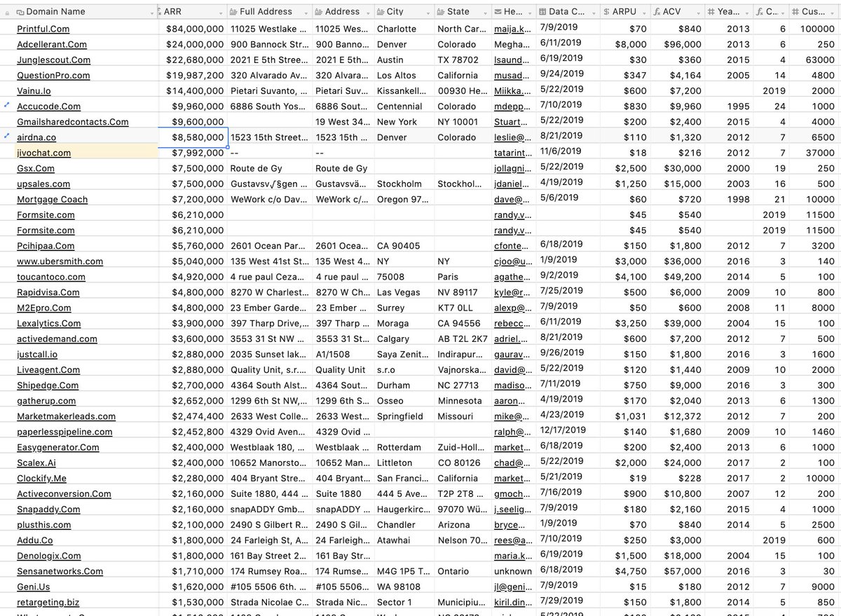Click the text-type icon of Address column

tap(319, 12)
